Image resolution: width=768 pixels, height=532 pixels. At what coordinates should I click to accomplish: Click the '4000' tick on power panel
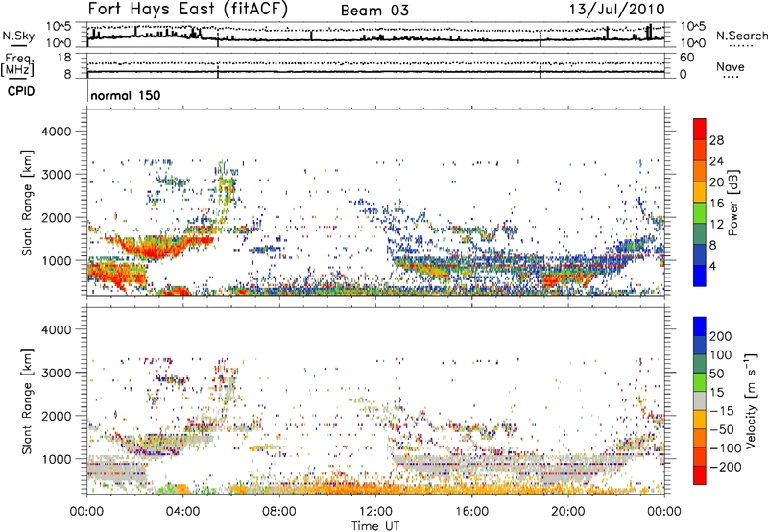click(57, 132)
